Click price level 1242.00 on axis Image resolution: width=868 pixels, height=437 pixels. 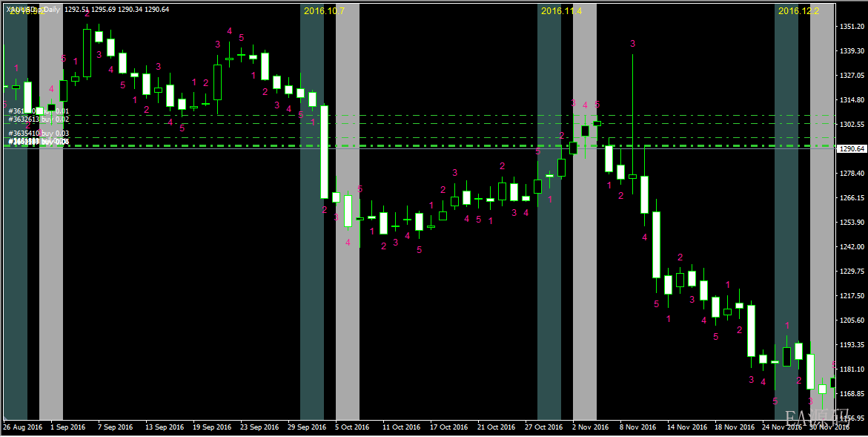(x=852, y=246)
